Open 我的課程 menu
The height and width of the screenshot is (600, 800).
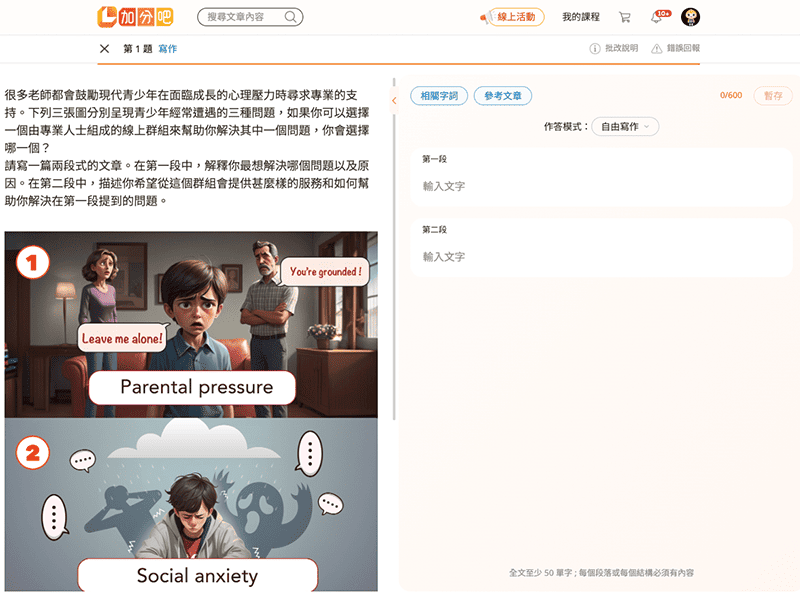click(580, 17)
